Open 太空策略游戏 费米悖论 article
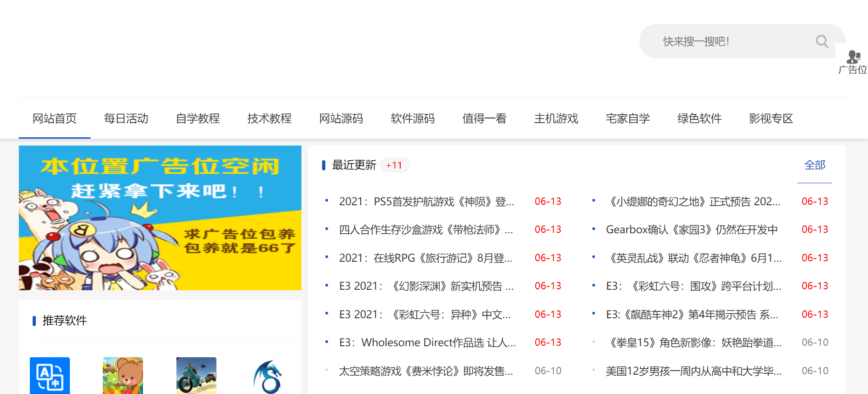868x394 pixels. (426, 371)
